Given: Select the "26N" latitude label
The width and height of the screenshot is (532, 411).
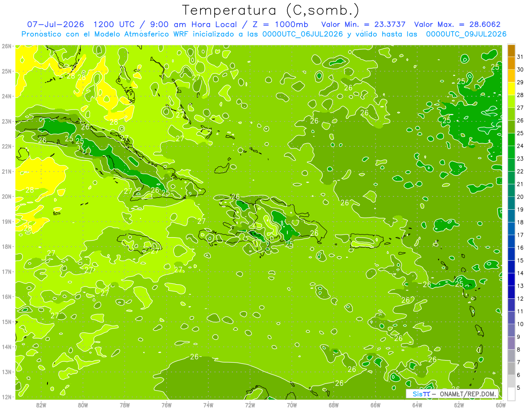Looking at the screenshot, I should point(7,46).
